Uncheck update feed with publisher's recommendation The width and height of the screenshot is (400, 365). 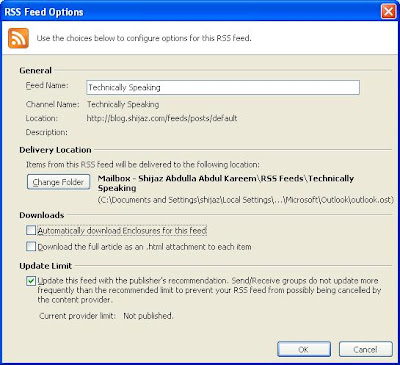point(31,281)
